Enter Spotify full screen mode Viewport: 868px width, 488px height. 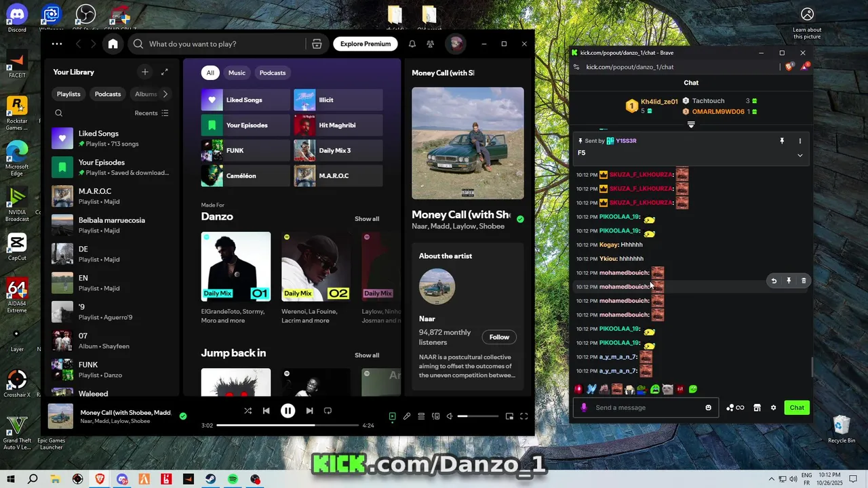pyautogui.click(x=524, y=416)
